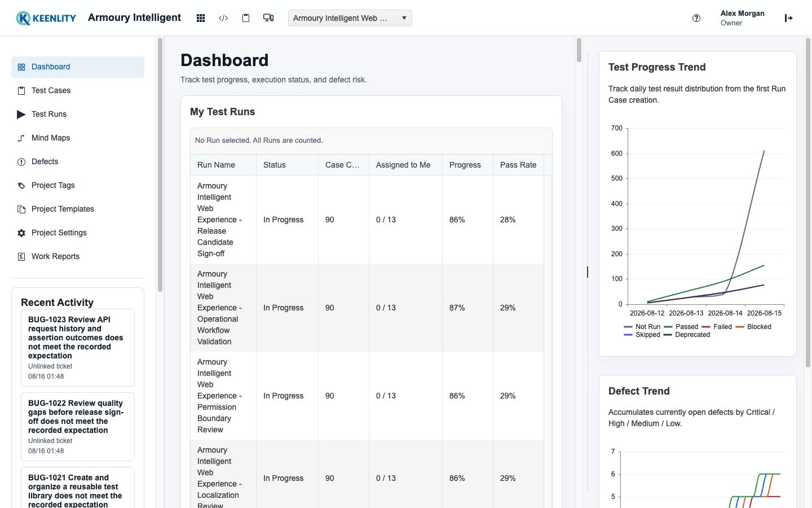Screen dimensions: 812x508
Task: Open BUG-1023 recent activity card
Action: (78, 348)
